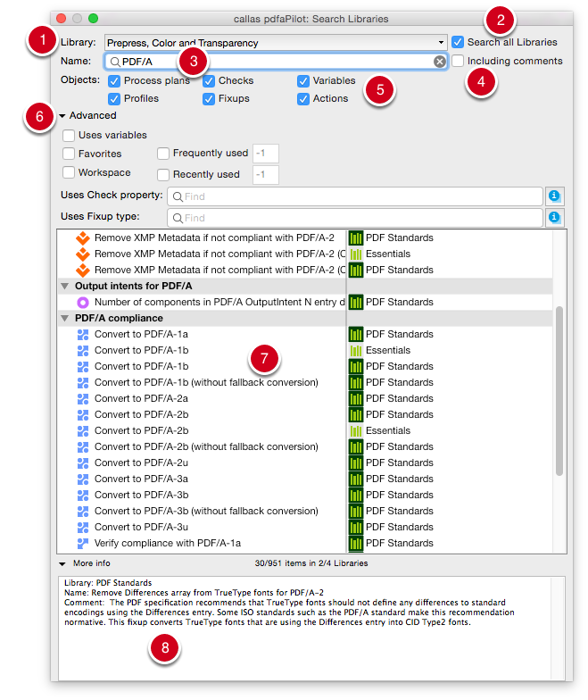Click profile icon for Verify compliance with PDF/A-1a

(83, 543)
